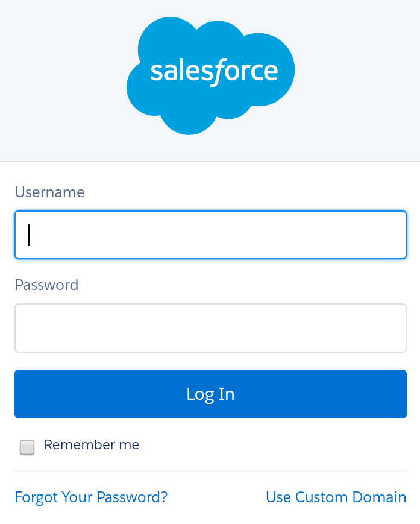The image size is (420, 524).
Task: Click the Password field label
Action: point(46,285)
